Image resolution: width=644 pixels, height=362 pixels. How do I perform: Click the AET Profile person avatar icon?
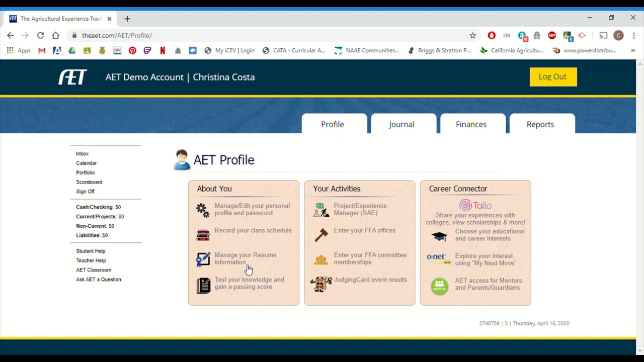(182, 160)
